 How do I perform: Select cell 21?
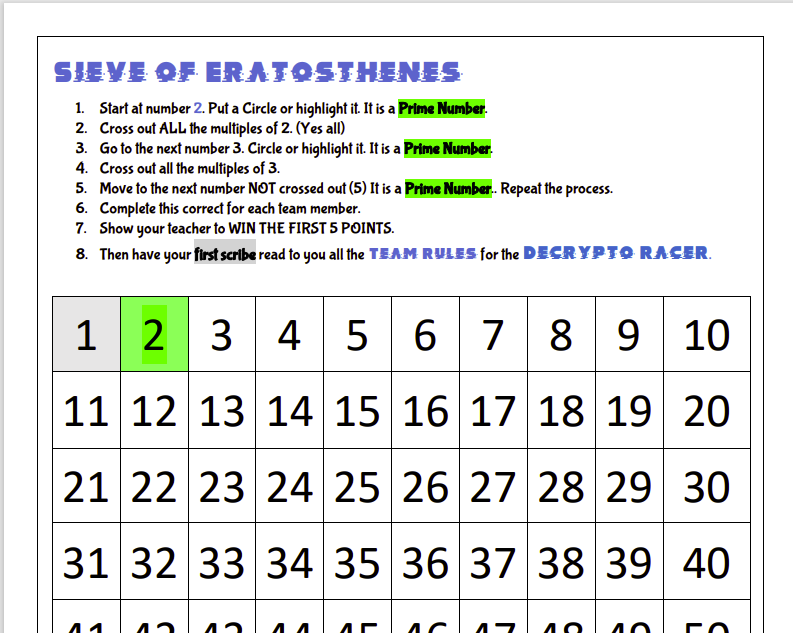click(86, 485)
